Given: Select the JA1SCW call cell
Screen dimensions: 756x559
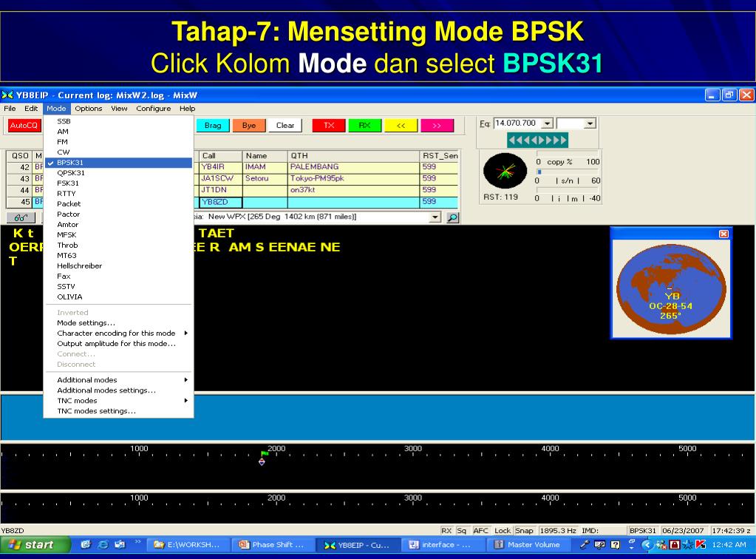Looking at the screenshot, I should pyautogui.click(x=220, y=178).
